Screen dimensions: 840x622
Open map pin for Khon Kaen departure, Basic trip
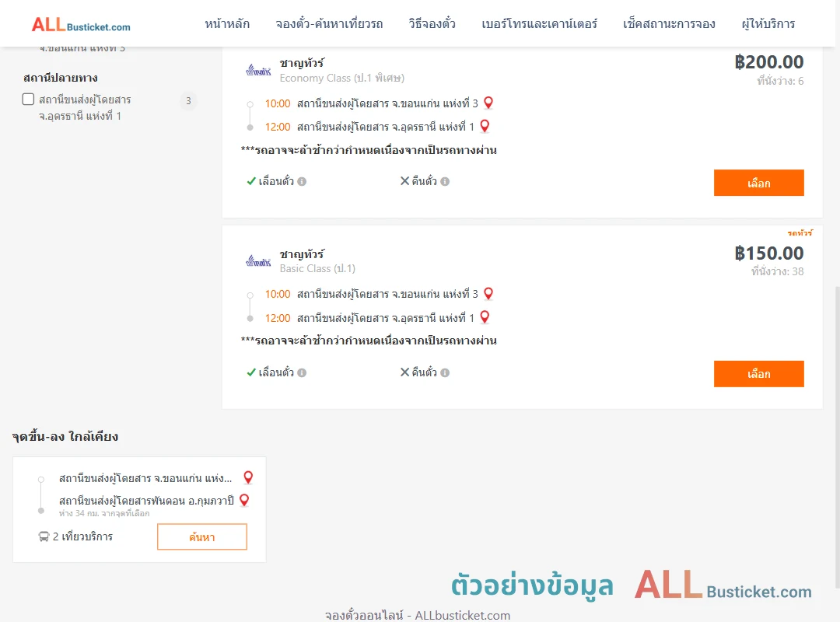(x=488, y=294)
